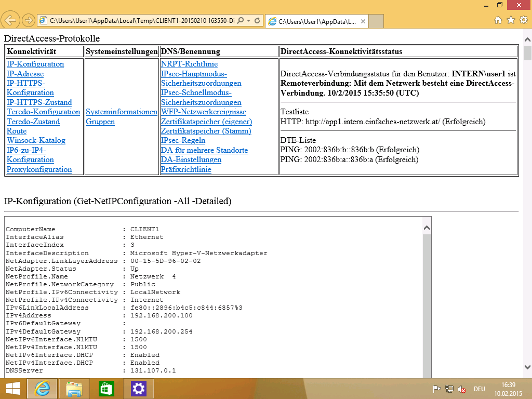Image resolution: width=532 pixels, height=399 pixels.
Task: Open a new blank tab
Action: pos(376,21)
